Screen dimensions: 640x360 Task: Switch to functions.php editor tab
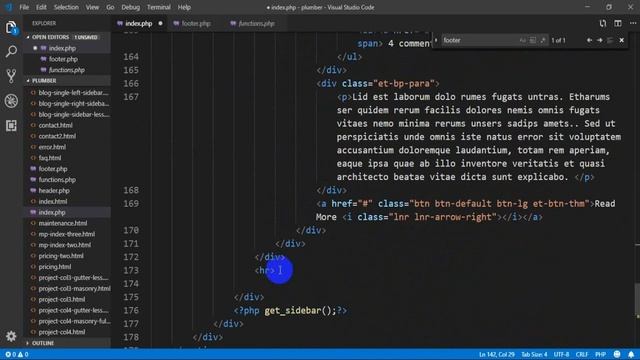click(x=256, y=23)
